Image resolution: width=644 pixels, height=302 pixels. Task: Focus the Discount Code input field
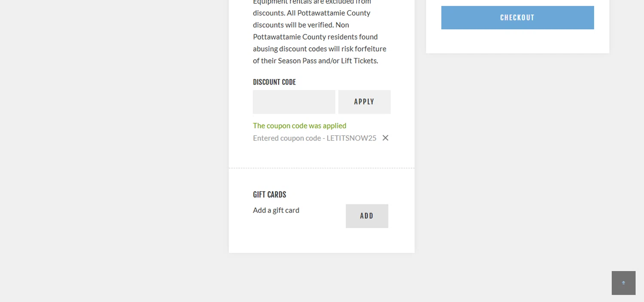click(x=294, y=102)
